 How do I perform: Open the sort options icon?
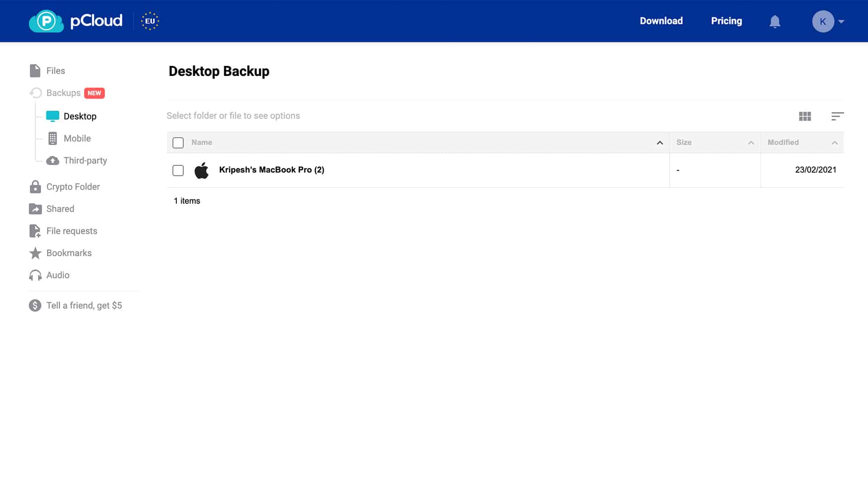point(837,116)
